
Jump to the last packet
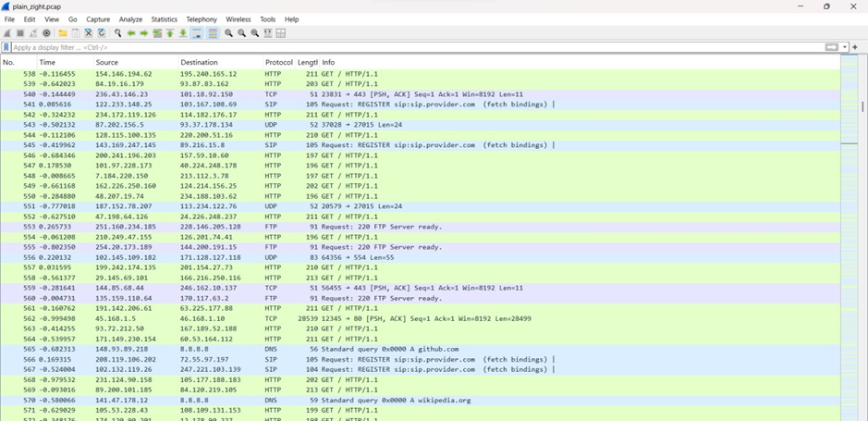[x=183, y=33]
